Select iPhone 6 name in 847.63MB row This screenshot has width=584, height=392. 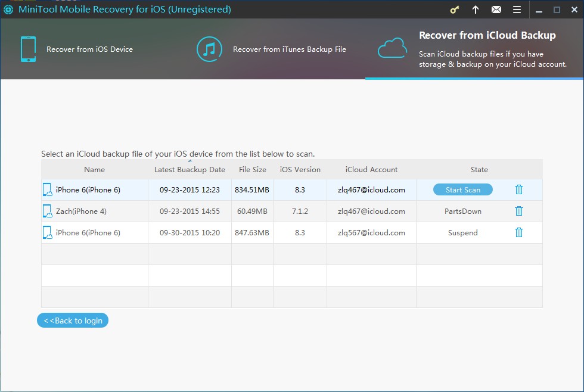click(x=88, y=233)
